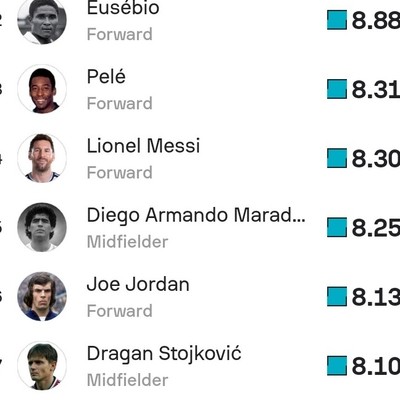Click Messi's 8.30 rating value
Screen dimensions: 400x400
pyautogui.click(x=376, y=158)
